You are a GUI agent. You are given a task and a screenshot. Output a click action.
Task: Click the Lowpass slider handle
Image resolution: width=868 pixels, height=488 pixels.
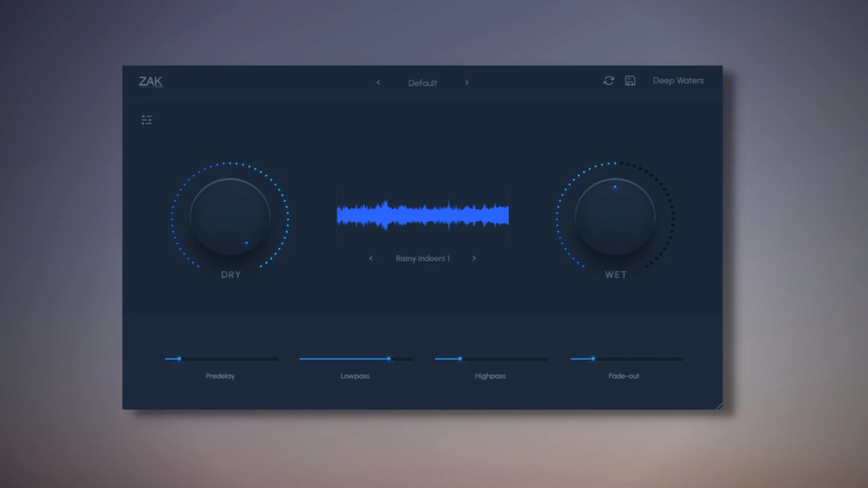(x=389, y=359)
